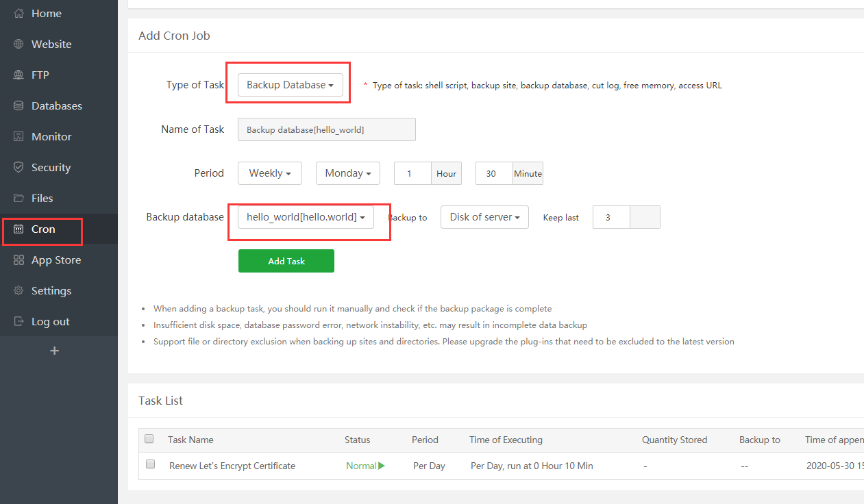Open the Monday day dropdown
This screenshot has width=864, height=504.
click(347, 173)
